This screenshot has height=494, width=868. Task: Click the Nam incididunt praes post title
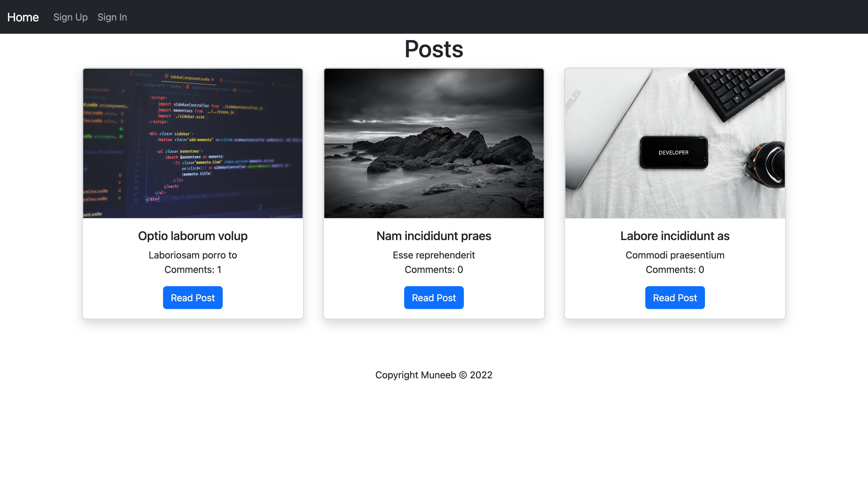[433, 236]
